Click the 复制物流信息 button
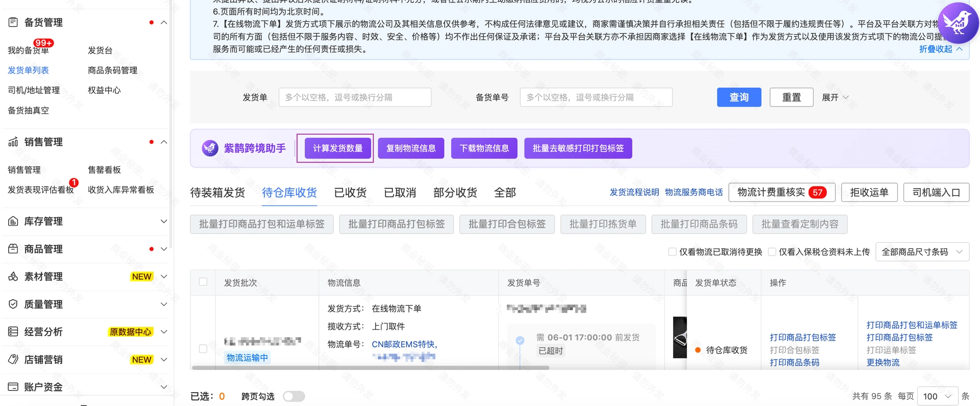 [411, 148]
